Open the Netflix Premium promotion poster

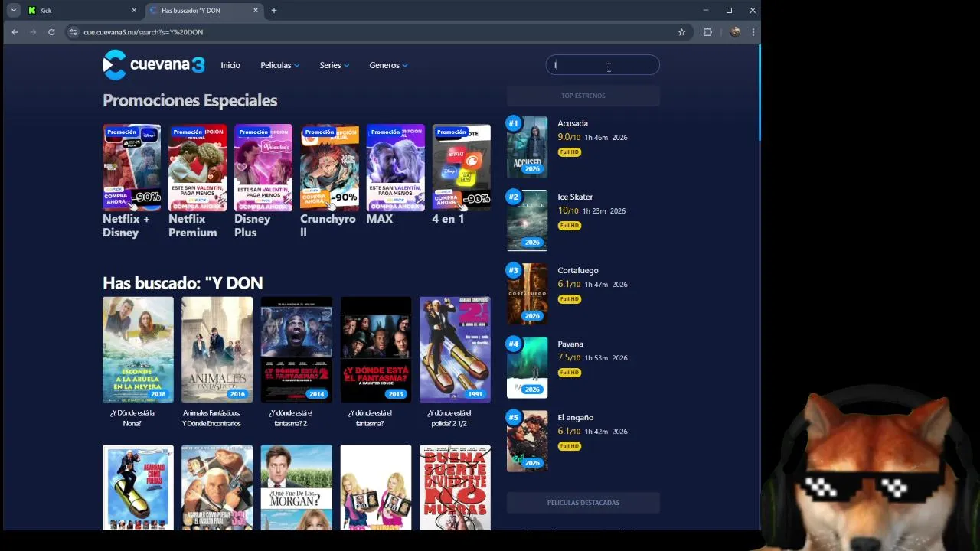(198, 168)
